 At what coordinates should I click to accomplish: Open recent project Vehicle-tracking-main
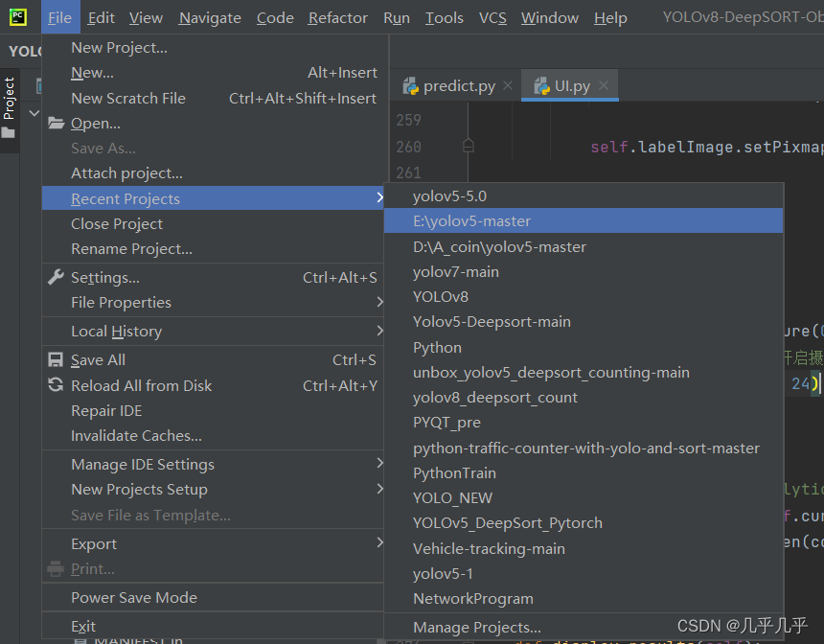pos(584,548)
